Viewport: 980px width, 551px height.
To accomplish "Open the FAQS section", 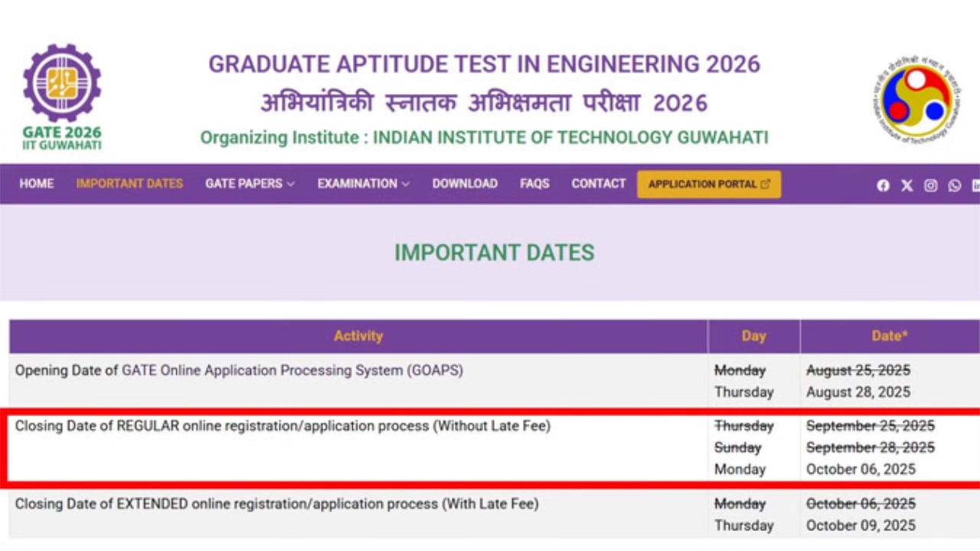I will [534, 184].
